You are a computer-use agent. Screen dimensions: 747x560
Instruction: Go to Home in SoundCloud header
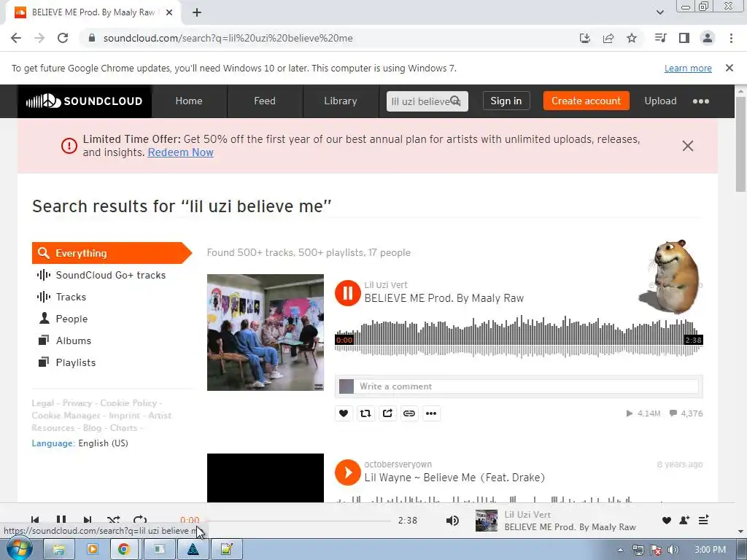(189, 101)
